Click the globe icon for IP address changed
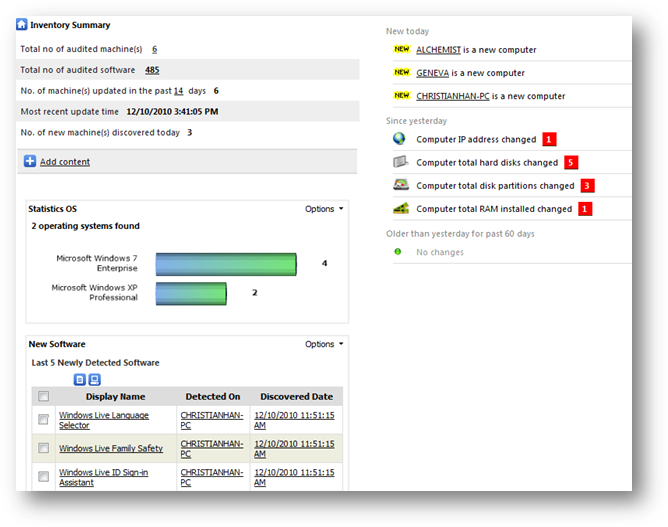The image size is (668, 527). point(399,139)
